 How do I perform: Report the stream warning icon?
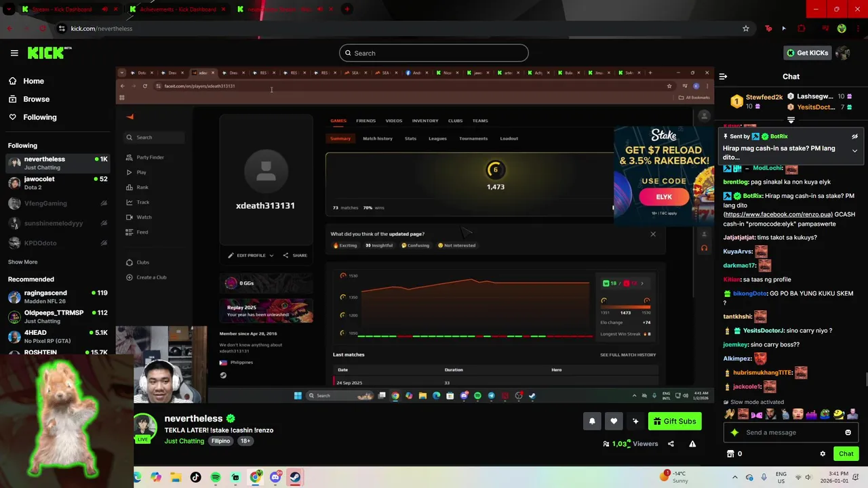[x=692, y=444]
